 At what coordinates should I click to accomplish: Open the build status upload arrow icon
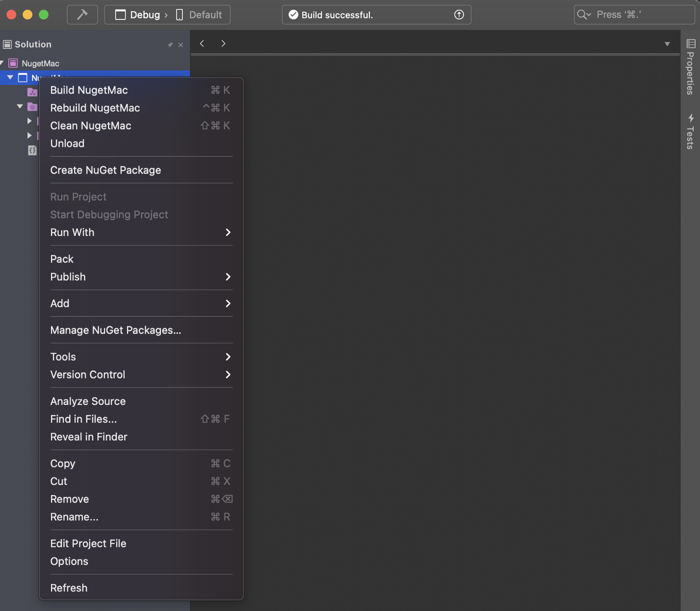459,14
